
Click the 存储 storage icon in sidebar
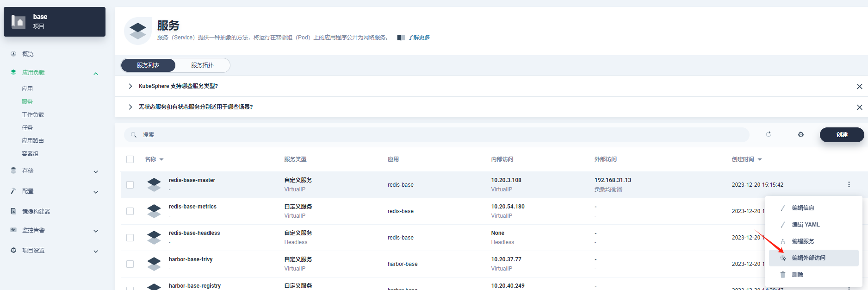pyautogui.click(x=13, y=170)
